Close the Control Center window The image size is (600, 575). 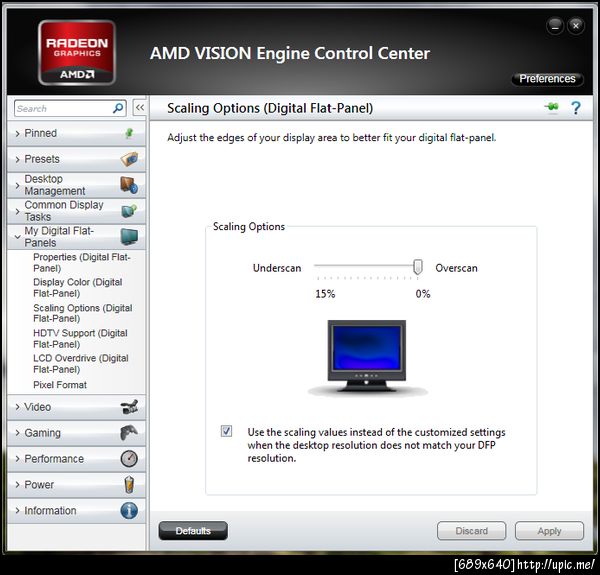coord(576,26)
